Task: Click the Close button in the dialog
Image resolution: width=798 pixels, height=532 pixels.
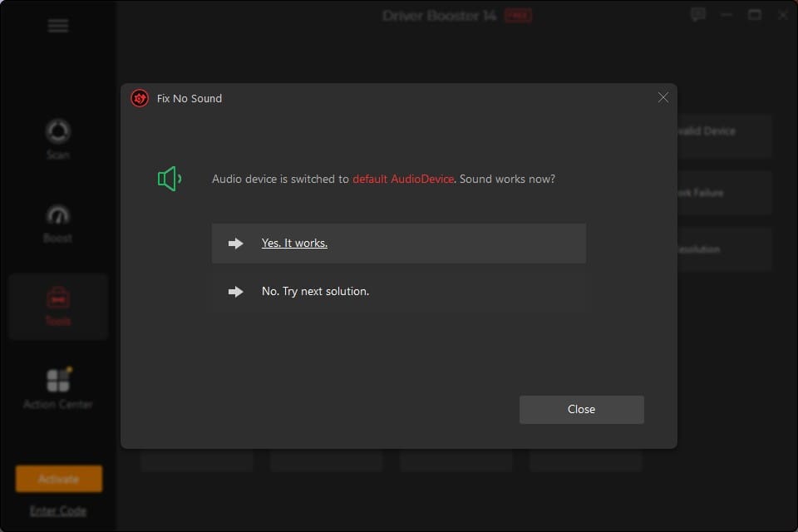Action: pos(581,409)
